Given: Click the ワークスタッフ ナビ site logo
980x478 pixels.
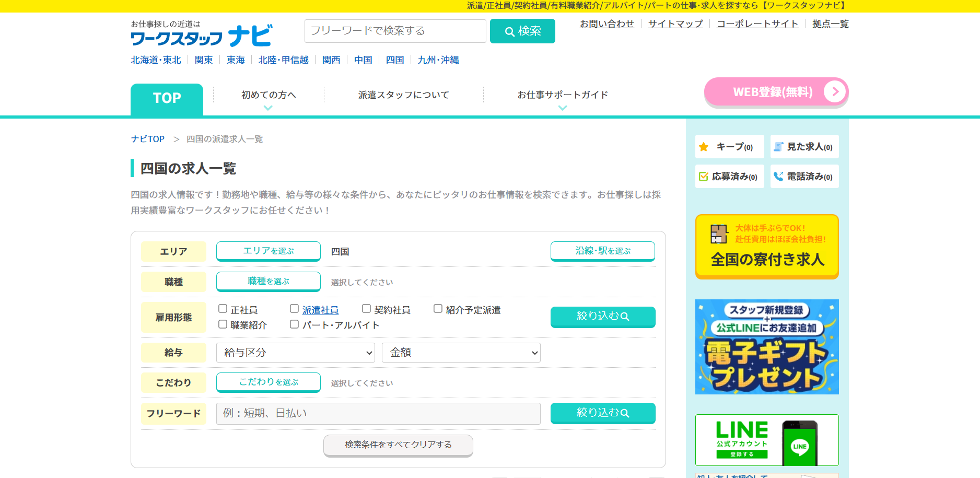Looking at the screenshot, I should point(201,34).
